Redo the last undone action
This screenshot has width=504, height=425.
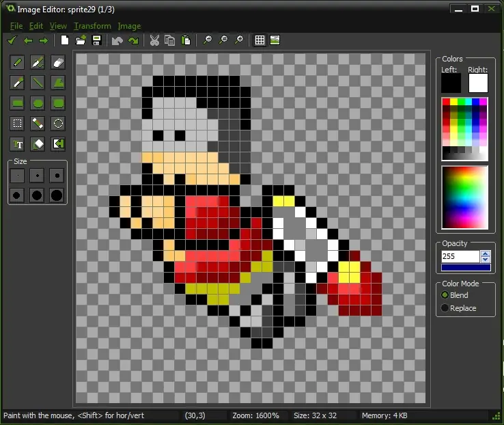click(133, 40)
